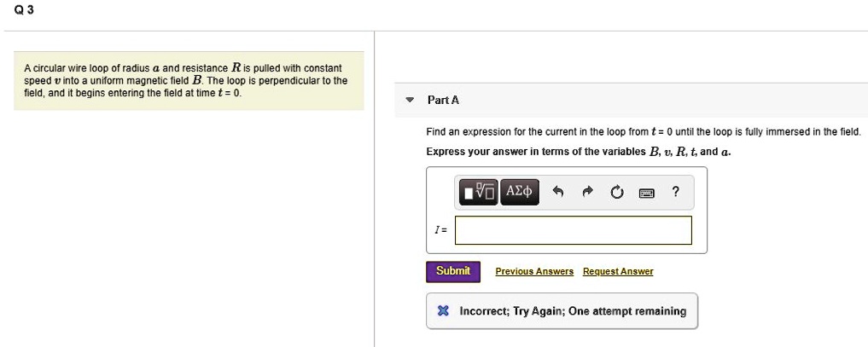868x347 pixels.
Task: Open help with the question mark icon
Action: (x=676, y=192)
